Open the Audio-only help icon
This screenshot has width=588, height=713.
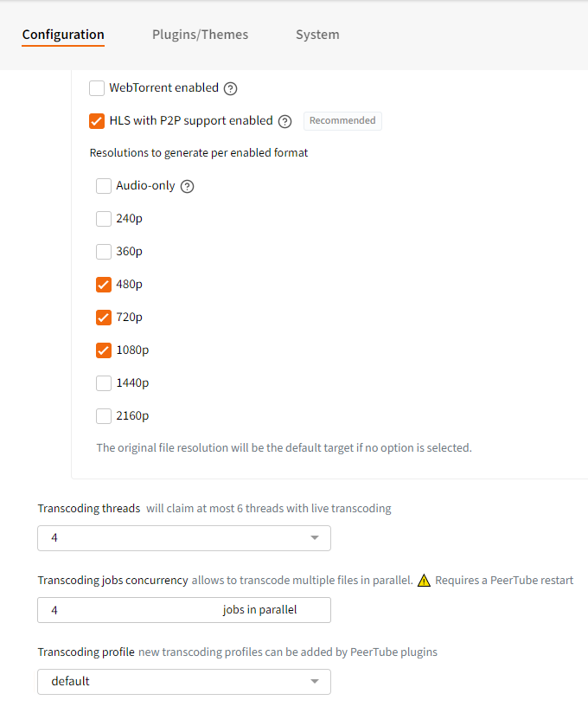point(188,185)
